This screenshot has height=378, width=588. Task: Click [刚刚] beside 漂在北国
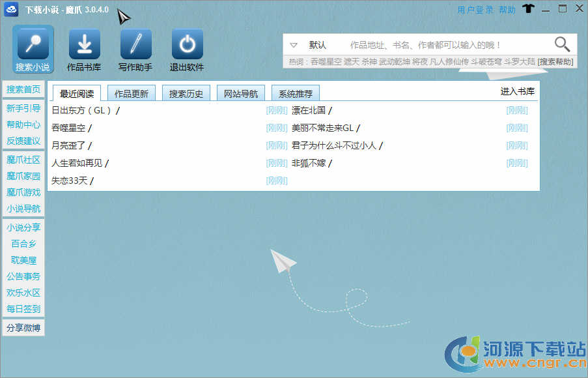[517, 110]
